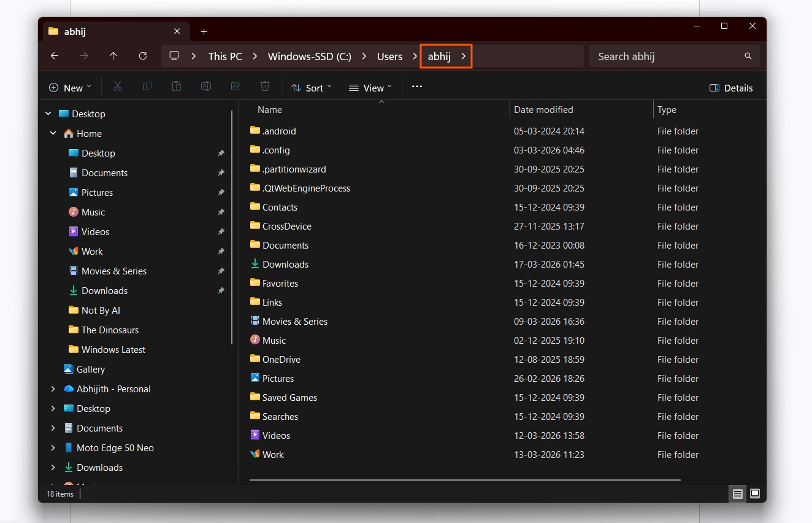Screen dimensions: 812x523
Task: Switch to thumbnail view via status bar toggle
Action: 755,494
